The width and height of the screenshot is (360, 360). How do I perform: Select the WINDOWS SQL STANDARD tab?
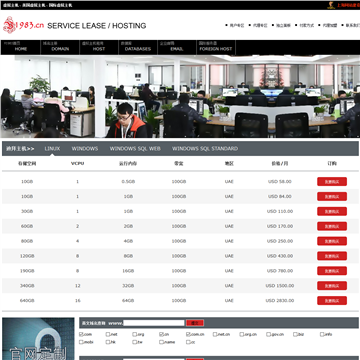point(205,149)
